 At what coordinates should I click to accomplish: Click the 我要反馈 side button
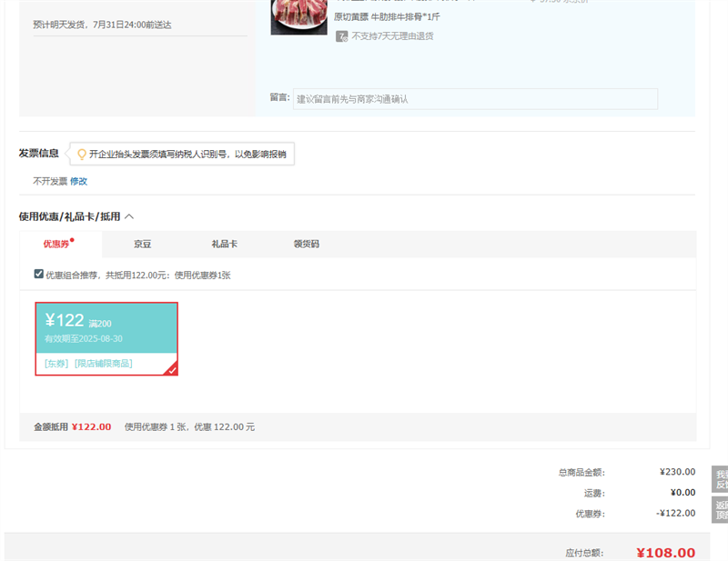tap(720, 480)
